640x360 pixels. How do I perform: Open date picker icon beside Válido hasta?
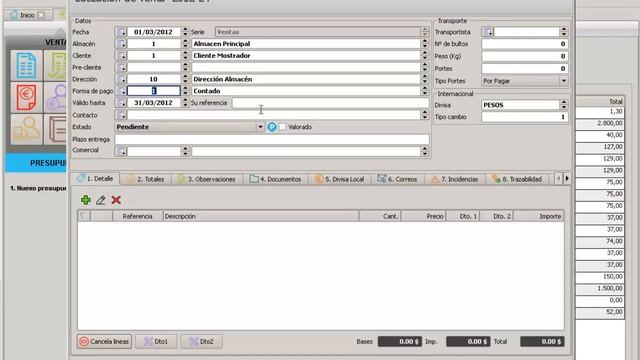tap(121, 103)
